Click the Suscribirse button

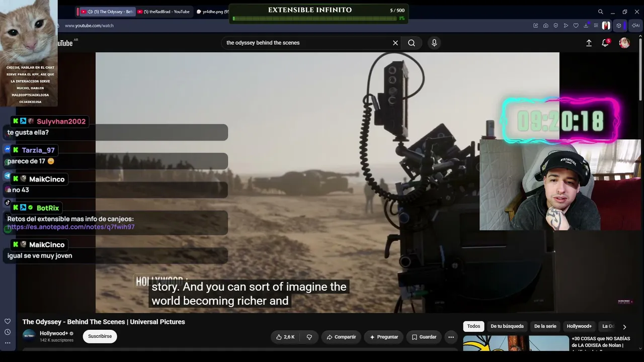coord(100,336)
